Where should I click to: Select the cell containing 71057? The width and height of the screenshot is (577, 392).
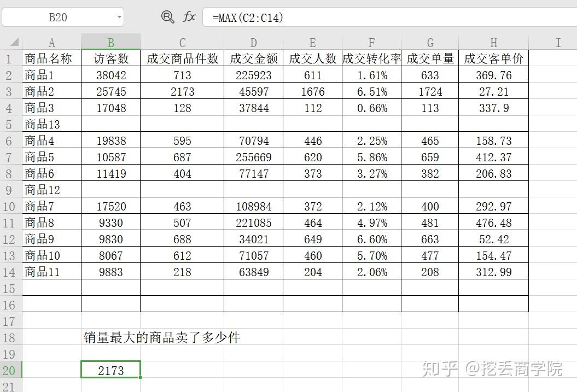[254, 255]
